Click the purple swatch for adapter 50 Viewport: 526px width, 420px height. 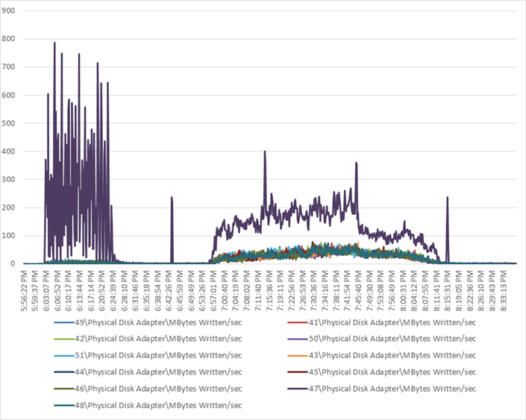point(298,339)
